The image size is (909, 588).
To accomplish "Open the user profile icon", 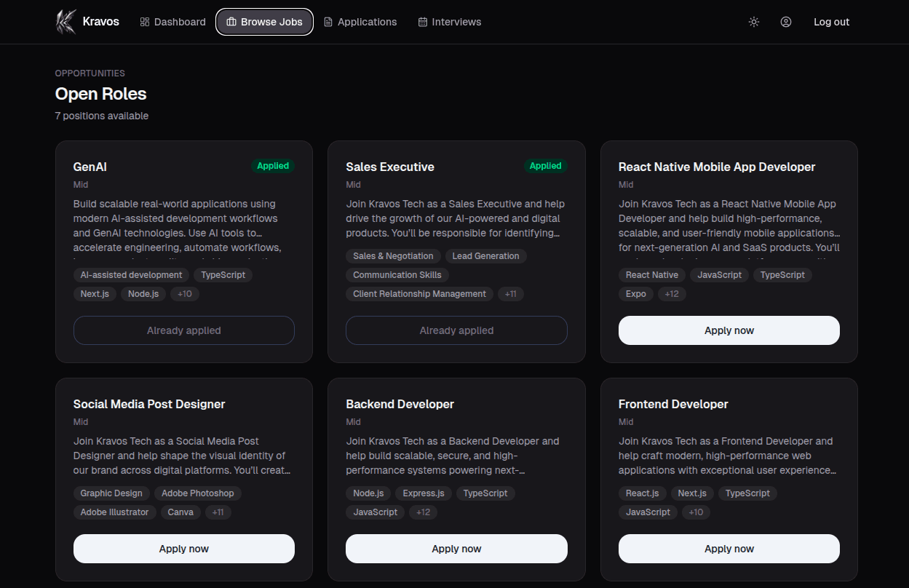I will [x=786, y=22].
